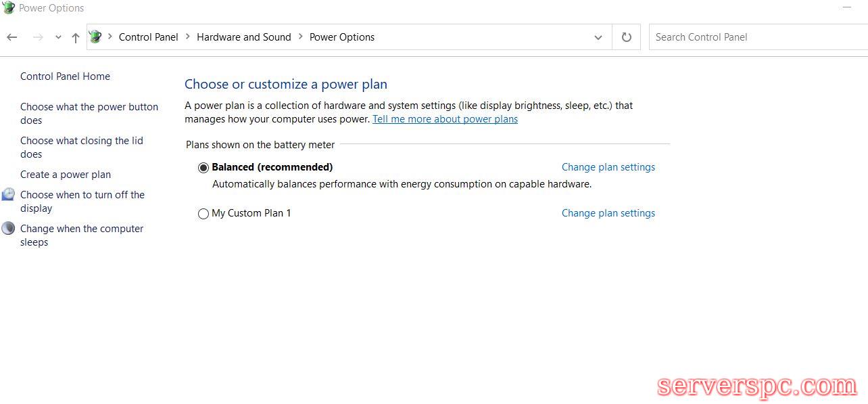Open the recent locations dropdown arrow
This screenshot has width=868, height=404.
coord(58,37)
